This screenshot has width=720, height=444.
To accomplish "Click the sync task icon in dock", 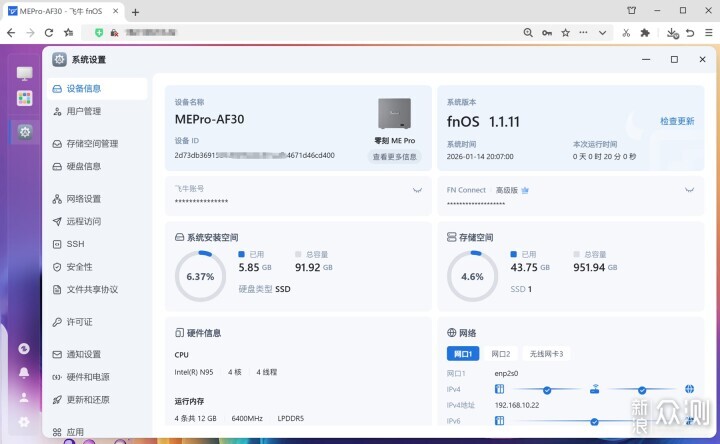I will [24, 348].
